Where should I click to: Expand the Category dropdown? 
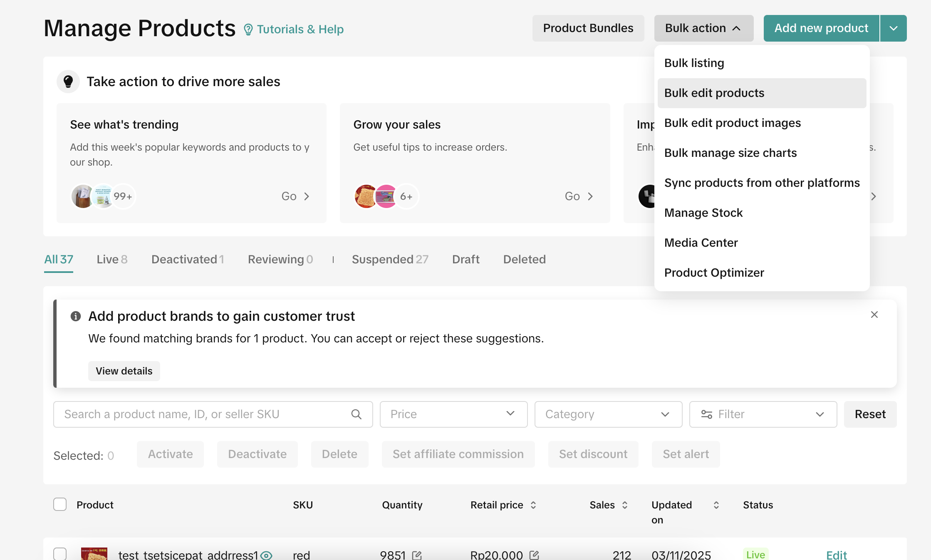(608, 414)
